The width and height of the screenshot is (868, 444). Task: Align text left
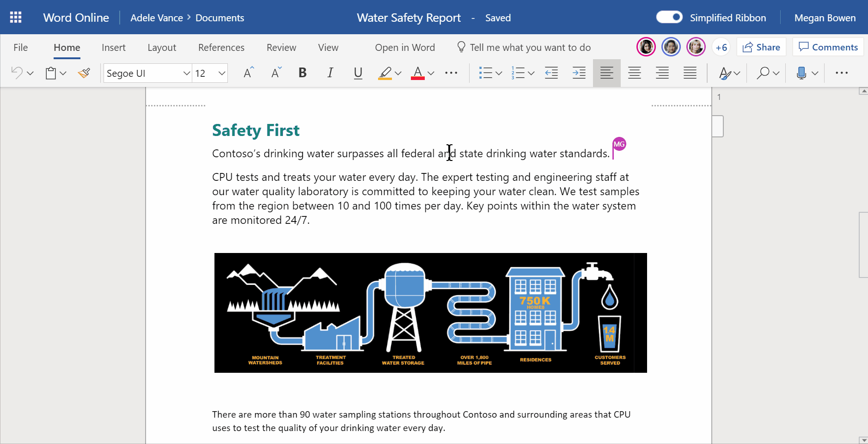pyautogui.click(x=607, y=73)
